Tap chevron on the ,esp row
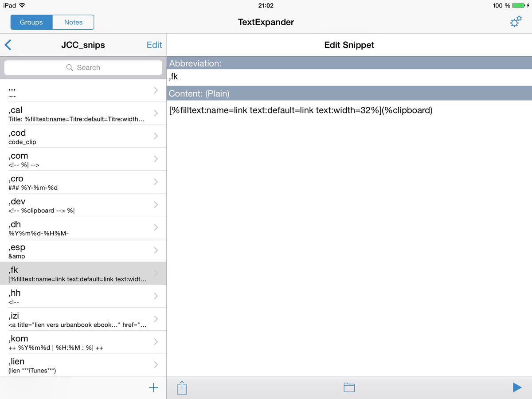 (x=156, y=250)
